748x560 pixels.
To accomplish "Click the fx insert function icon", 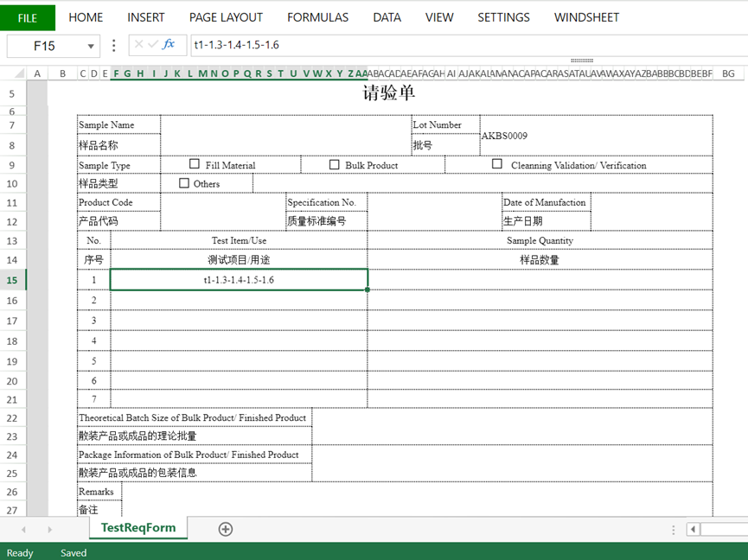I will pos(169,45).
